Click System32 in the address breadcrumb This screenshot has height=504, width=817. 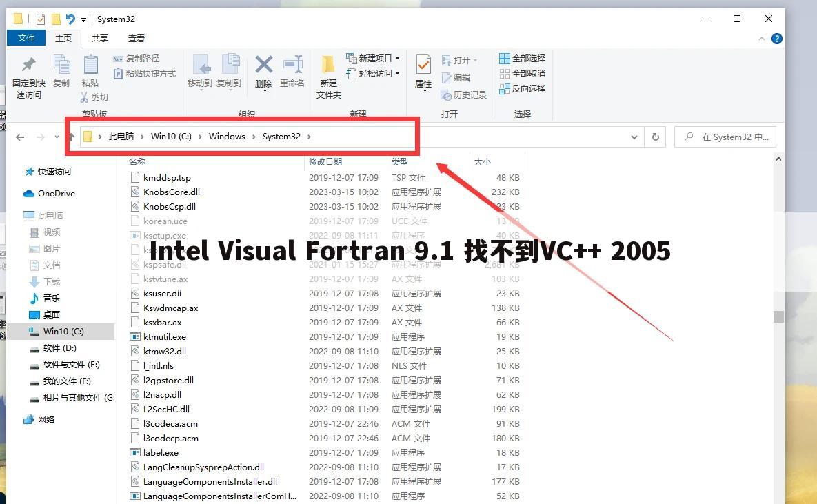click(281, 137)
